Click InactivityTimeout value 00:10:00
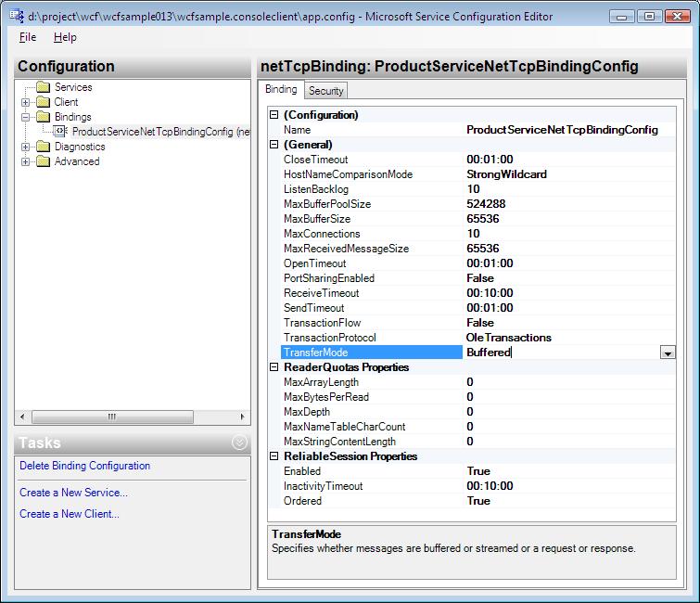This screenshot has height=603, width=700. [x=490, y=485]
